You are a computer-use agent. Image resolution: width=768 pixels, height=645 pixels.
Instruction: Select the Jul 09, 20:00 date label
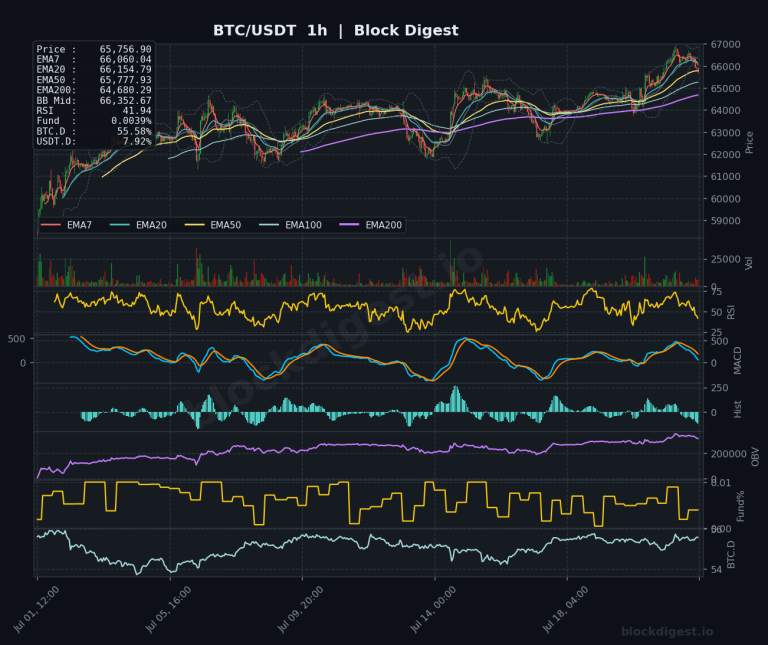tap(301, 610)
